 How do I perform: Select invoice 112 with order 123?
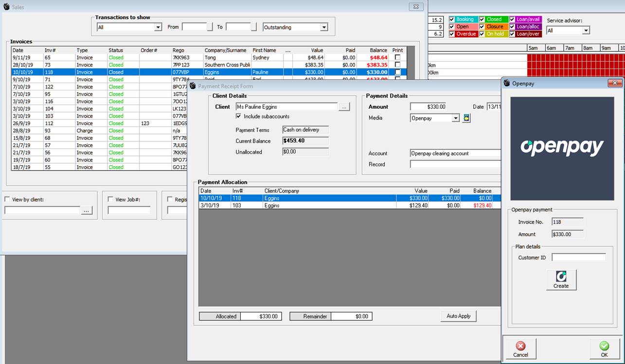click(x=100, y=123)
